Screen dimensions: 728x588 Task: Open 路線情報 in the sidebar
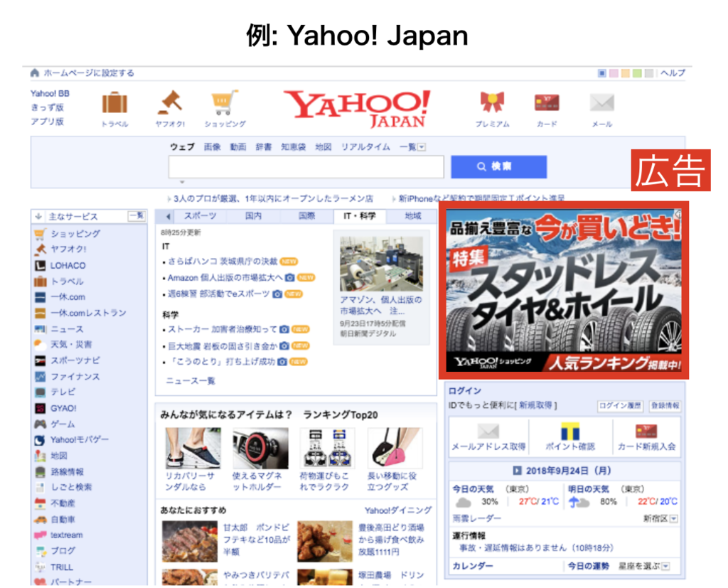tap(67, 472)
